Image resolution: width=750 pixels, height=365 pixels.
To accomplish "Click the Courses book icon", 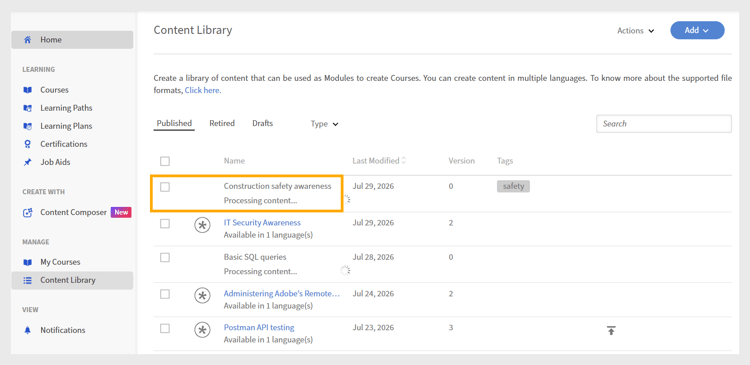I will tap(28, 90).
